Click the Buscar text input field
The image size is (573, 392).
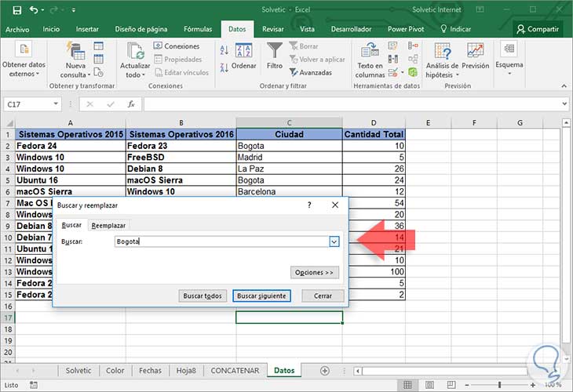[222, 241]
